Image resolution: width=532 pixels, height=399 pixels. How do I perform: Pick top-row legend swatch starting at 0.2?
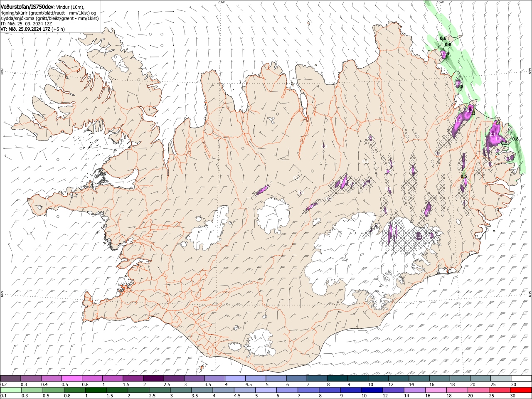click(10, 379)
